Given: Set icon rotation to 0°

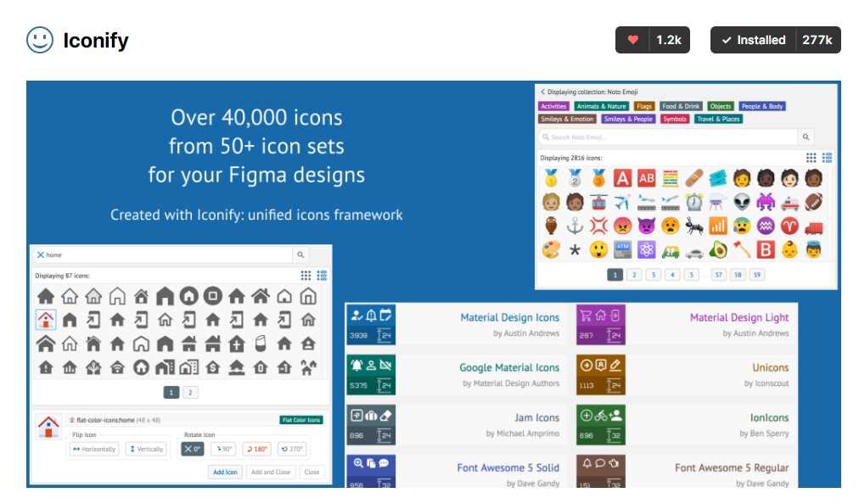Looking at the screenshot, I should [x=193, y=449].
